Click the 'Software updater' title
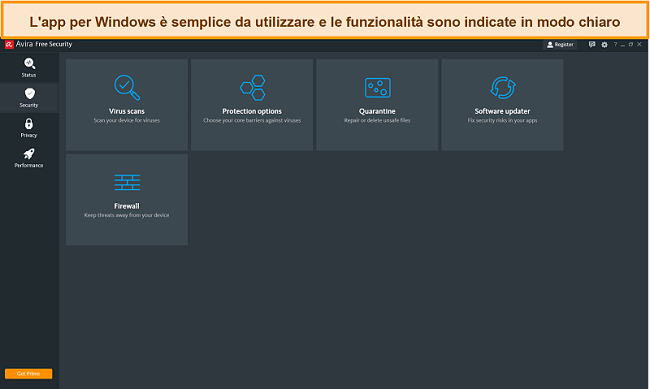Viewport: 650px width, 389px height. click(502, 111)
